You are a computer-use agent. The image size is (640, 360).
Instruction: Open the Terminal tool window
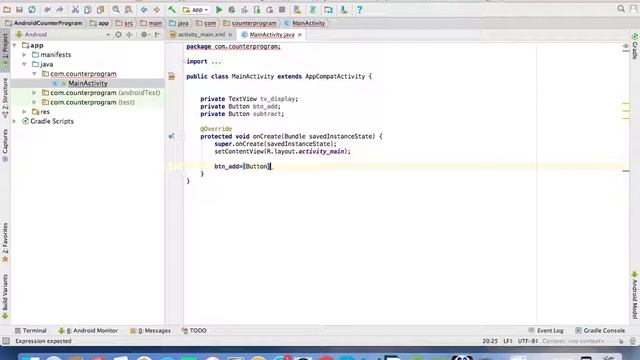[x=31, y=331]
